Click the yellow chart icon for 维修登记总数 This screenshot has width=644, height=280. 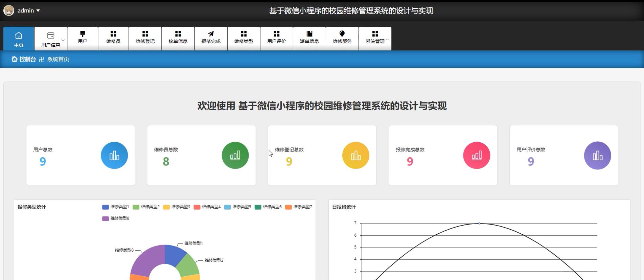click(356, 155)
